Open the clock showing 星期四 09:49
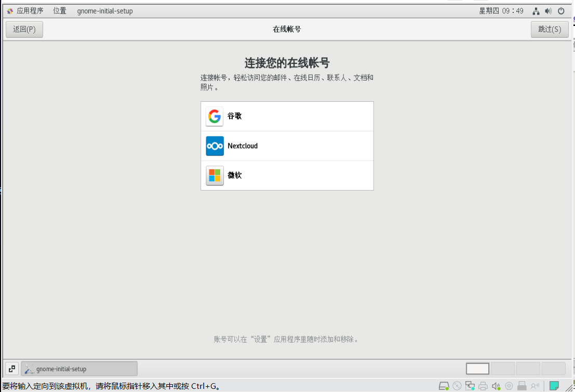 (x=501, y=11)
